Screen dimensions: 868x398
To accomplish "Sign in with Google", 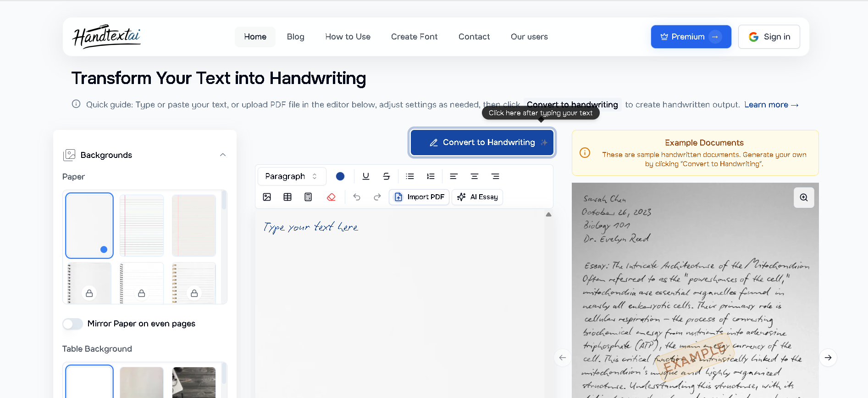I will point(769,37).
